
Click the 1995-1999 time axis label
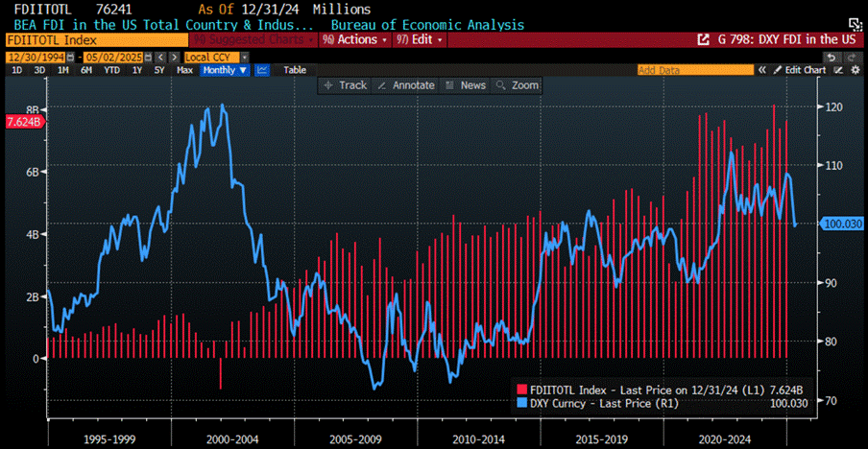pos(109,439)
